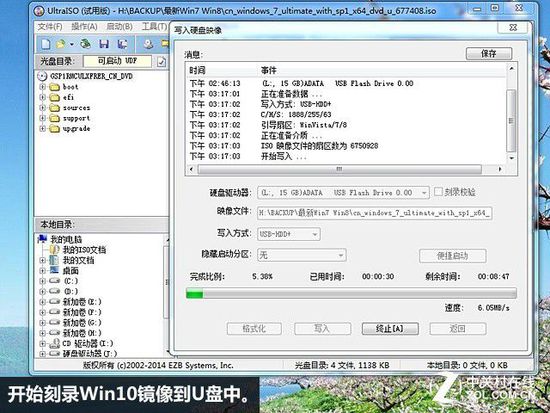Click the message log vertical scrollbar thumb
This screenshot has width=550, height=413.
(x=511, y=120)
